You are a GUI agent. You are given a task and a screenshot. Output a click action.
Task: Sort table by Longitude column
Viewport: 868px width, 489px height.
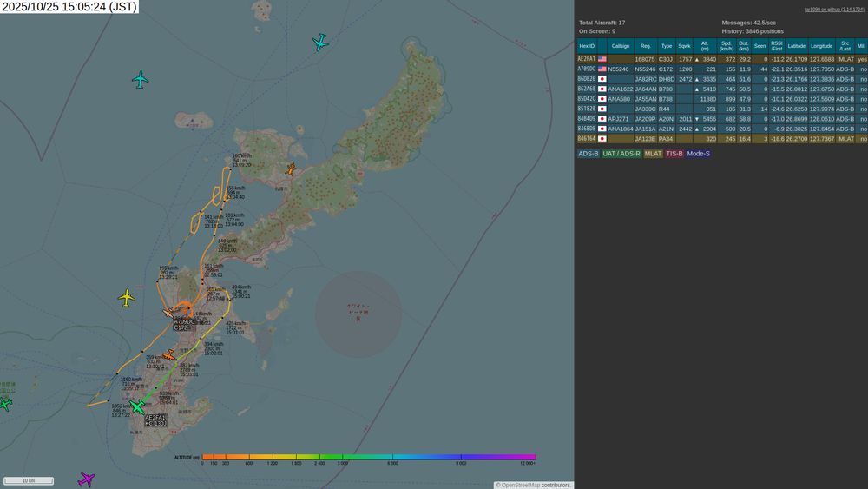tap(821, 46)
